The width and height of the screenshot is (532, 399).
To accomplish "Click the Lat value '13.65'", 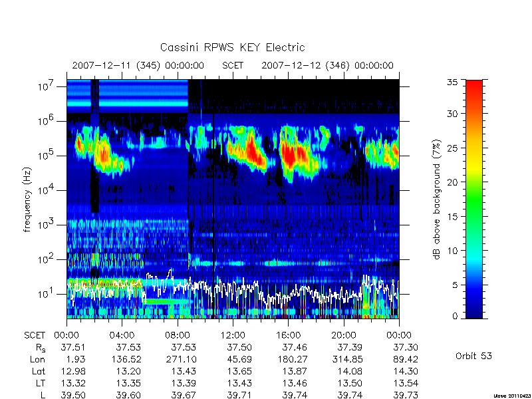I will tap(239, 372).
